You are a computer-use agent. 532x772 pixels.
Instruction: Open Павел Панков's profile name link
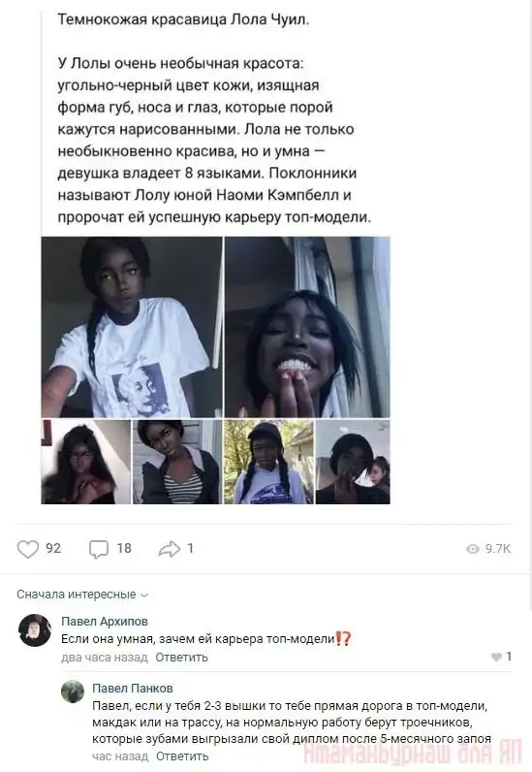pyautogui.click(x=133, y=688)
